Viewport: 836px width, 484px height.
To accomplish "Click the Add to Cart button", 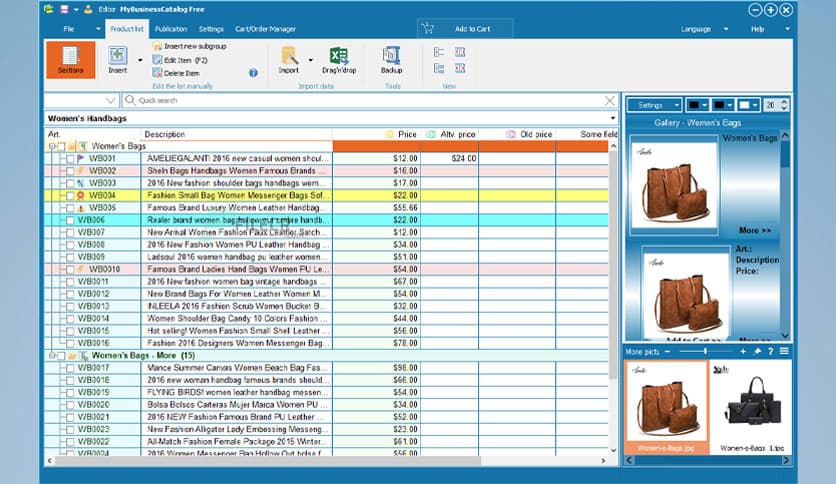I will [x=465, y=29].
